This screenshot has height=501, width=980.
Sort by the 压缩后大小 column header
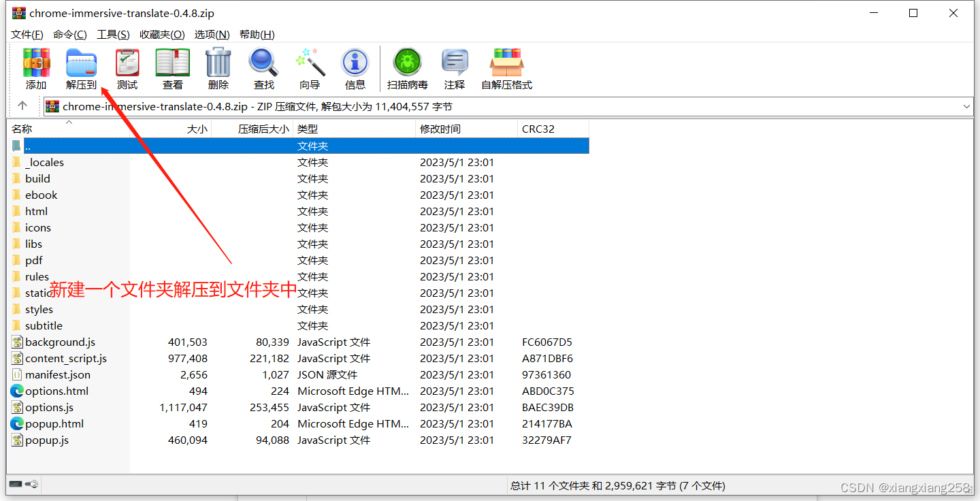252,129
